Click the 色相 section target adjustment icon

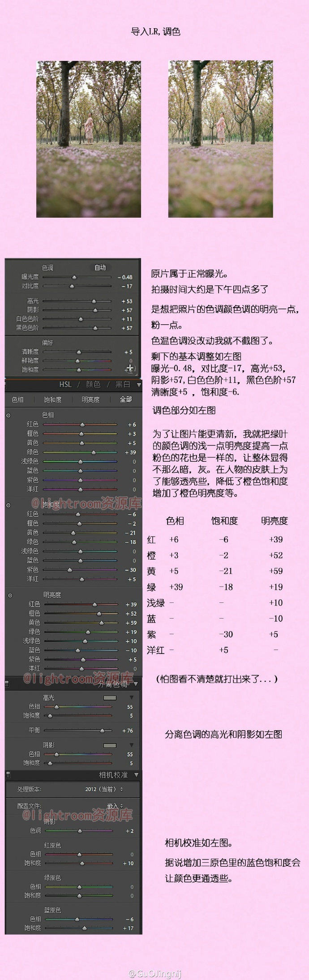tap(9, 415)
